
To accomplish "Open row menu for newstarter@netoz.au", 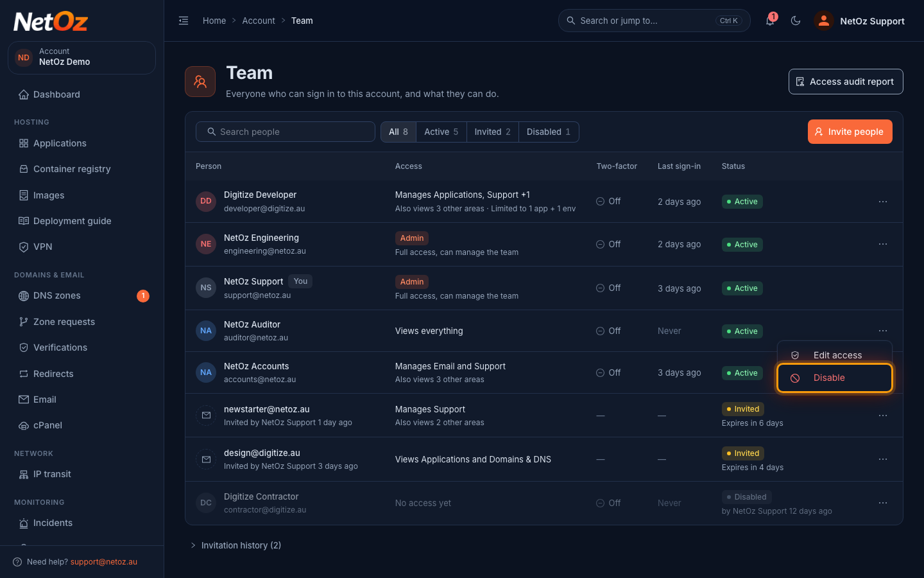I will pos(883,416).
